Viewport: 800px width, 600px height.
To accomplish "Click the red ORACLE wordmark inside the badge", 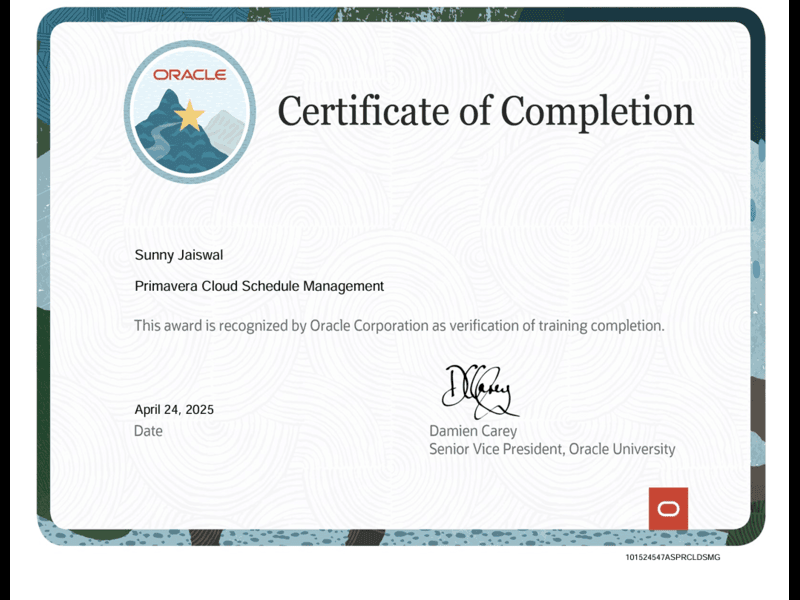I will click(x=190, y=75).
